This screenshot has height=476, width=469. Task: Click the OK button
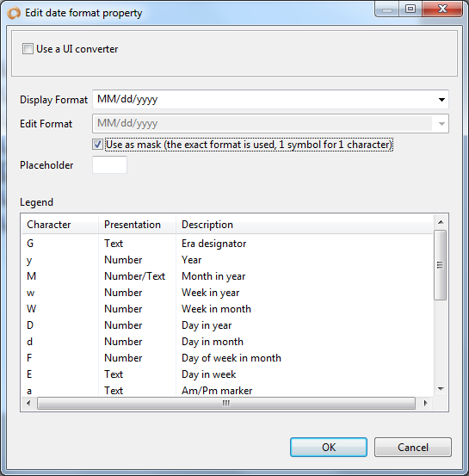(x=329, y=447)
